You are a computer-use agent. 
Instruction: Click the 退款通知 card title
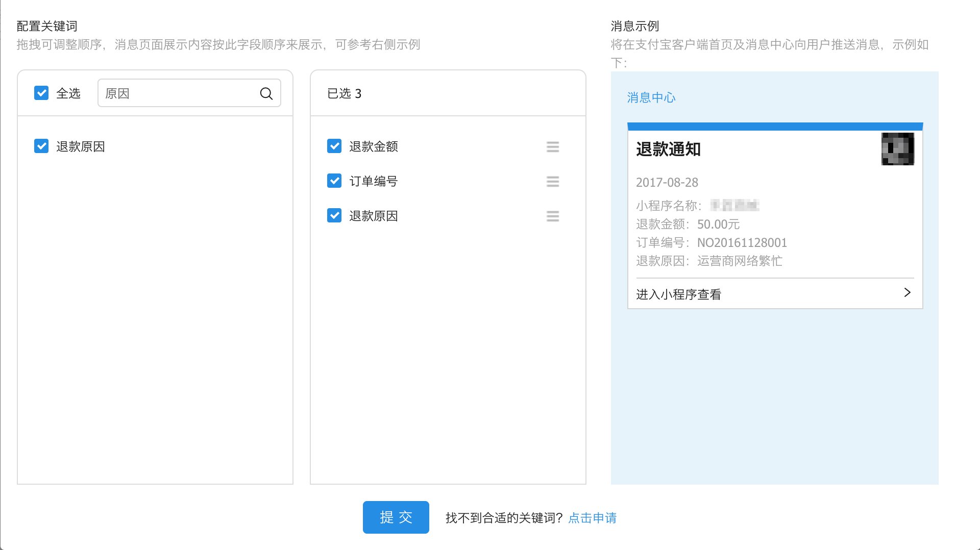pyautogui.click(x=668, y=149)
